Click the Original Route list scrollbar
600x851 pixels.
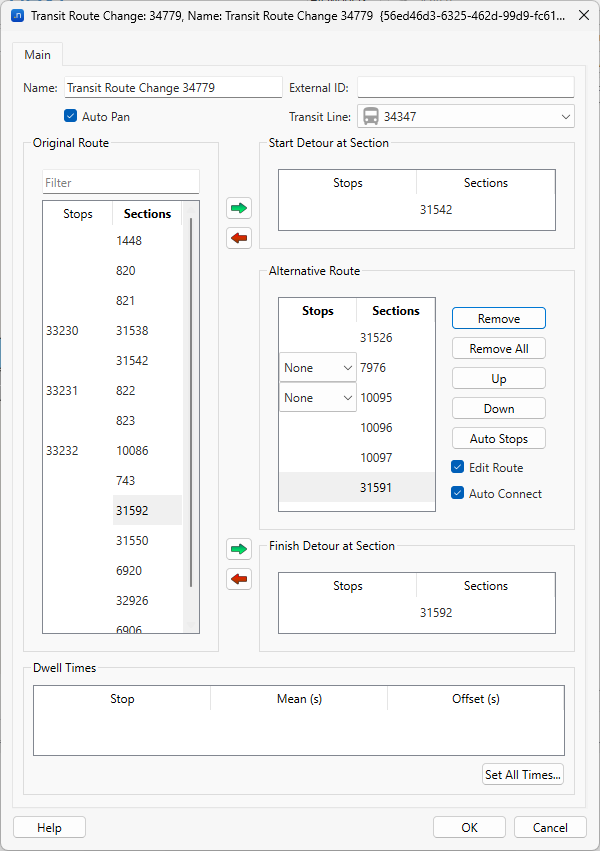click(191, 402)
